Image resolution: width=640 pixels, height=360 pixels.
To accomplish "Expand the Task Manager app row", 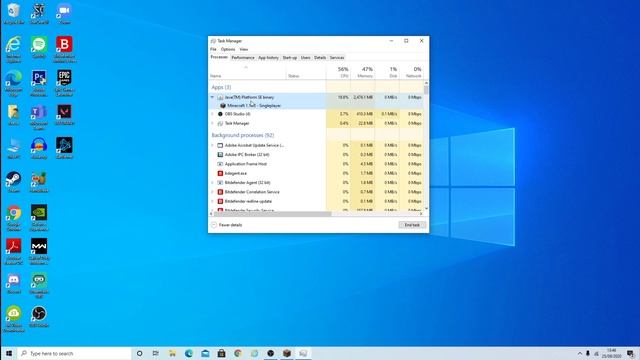I will coord(212,123).
